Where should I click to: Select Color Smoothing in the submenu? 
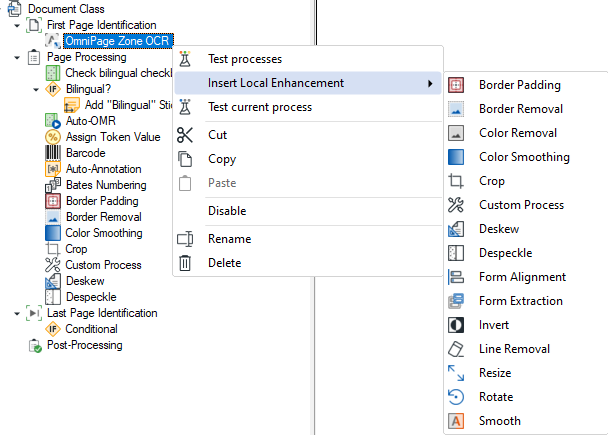tap(524, 157)
